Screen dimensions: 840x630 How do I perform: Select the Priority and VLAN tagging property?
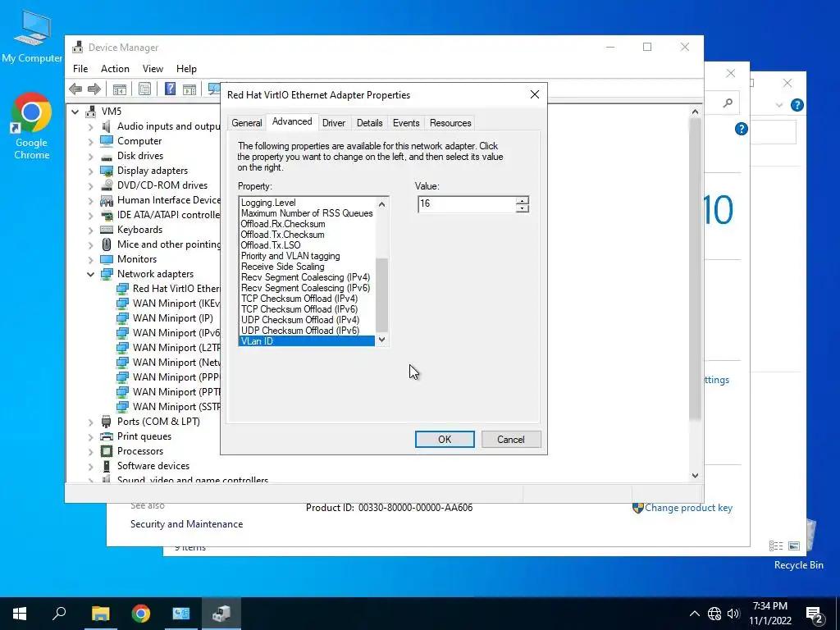point(307,256)
